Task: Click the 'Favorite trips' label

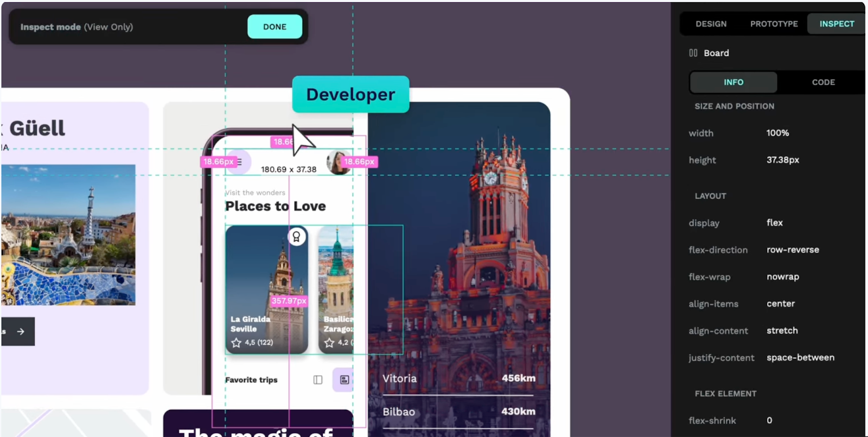Action: [251, 380]
